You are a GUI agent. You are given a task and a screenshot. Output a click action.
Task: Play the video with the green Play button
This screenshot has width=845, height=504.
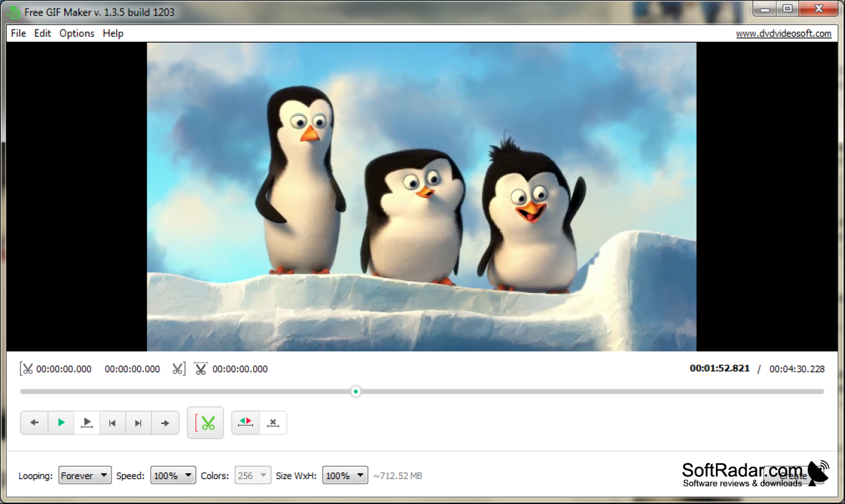(61, 423)
